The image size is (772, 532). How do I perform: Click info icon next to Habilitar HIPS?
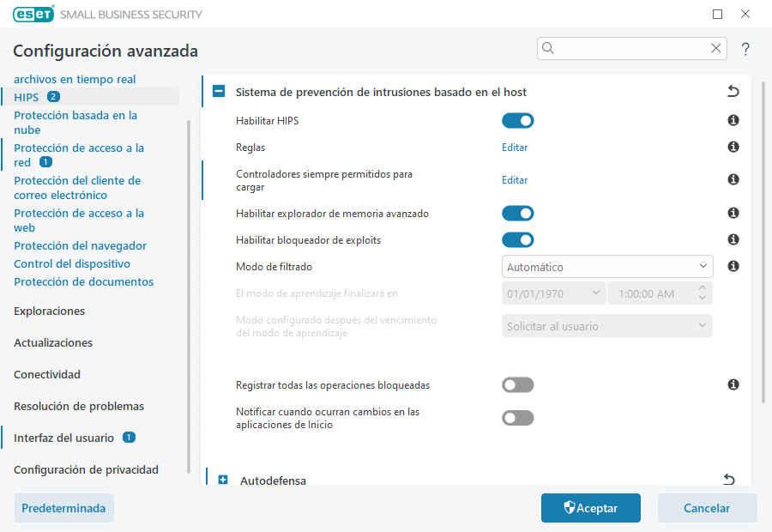(733, 121)
